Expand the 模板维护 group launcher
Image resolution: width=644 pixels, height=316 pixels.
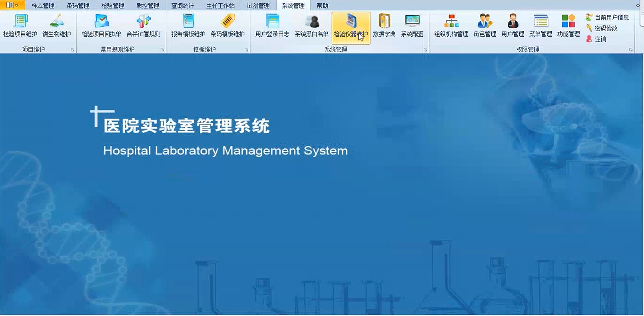point(246,50)
